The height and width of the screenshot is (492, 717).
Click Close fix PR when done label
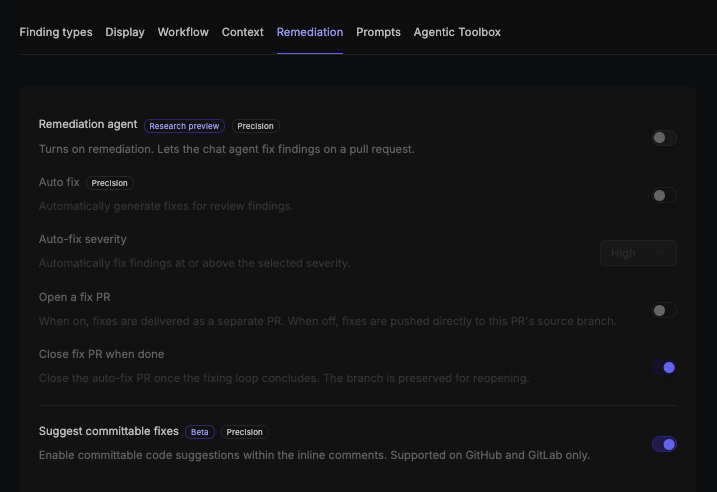pyautogui.click(x=102, y=354)
